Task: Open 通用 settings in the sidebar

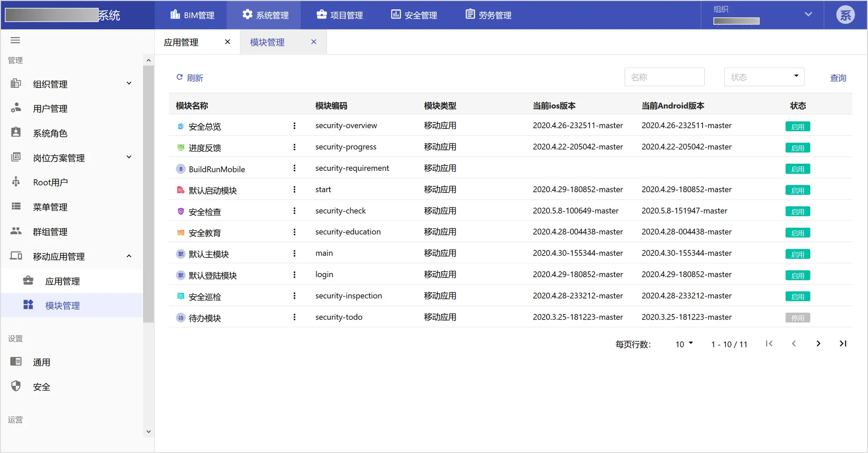Action: coord(71,362)
